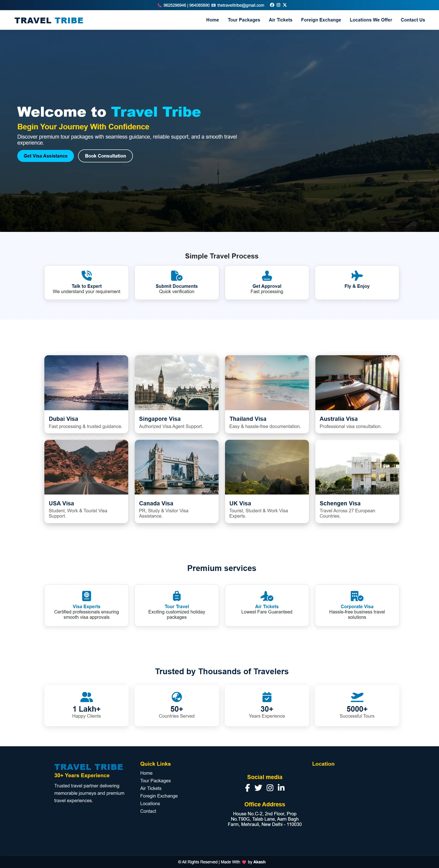
Task: Click 'Simple Travel Process' heading
Action: point(222,256)
